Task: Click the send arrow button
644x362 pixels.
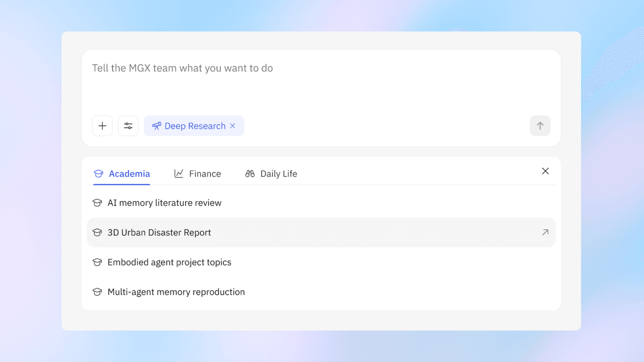Action: [540, 126]
